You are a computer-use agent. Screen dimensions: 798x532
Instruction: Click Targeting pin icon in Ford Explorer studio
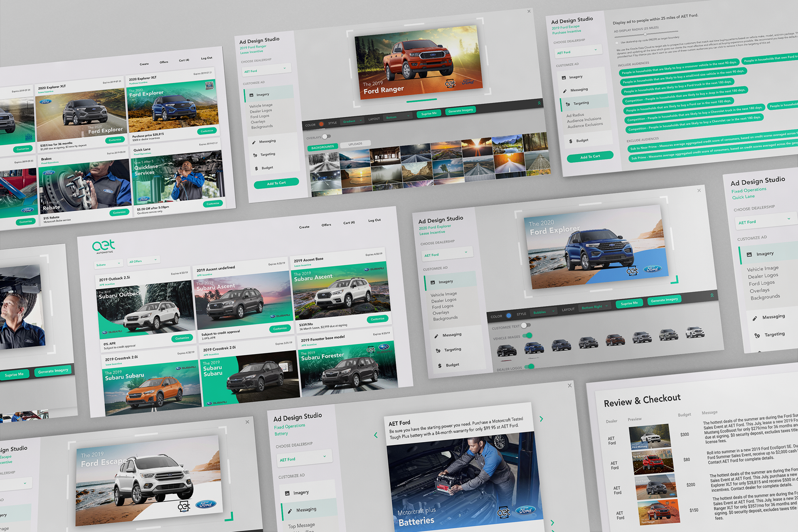[x=438, y=351]
